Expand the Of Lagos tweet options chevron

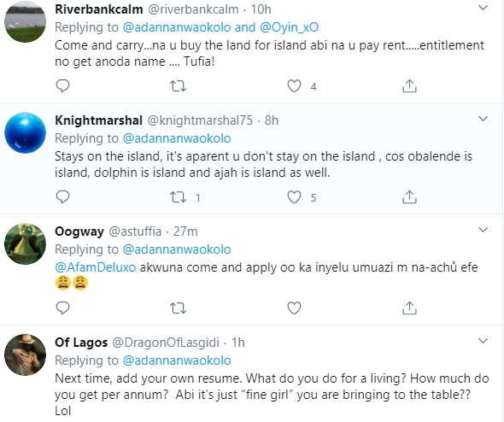click(483, 341)
